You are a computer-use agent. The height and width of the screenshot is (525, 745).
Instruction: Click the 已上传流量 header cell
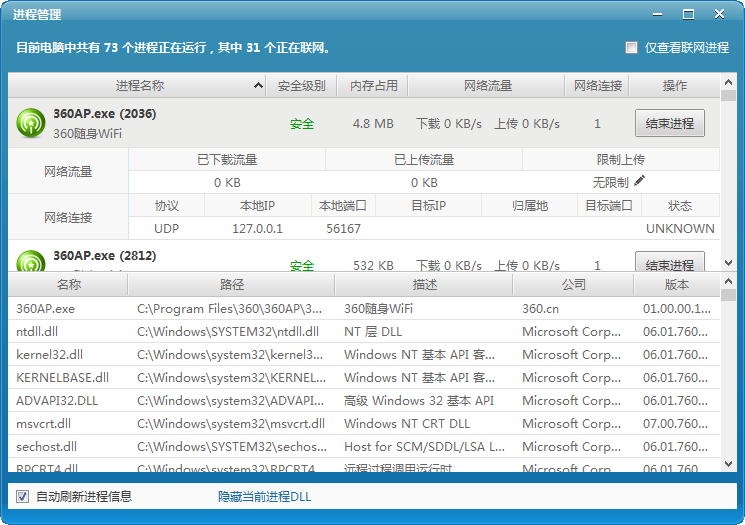[424, 160]
